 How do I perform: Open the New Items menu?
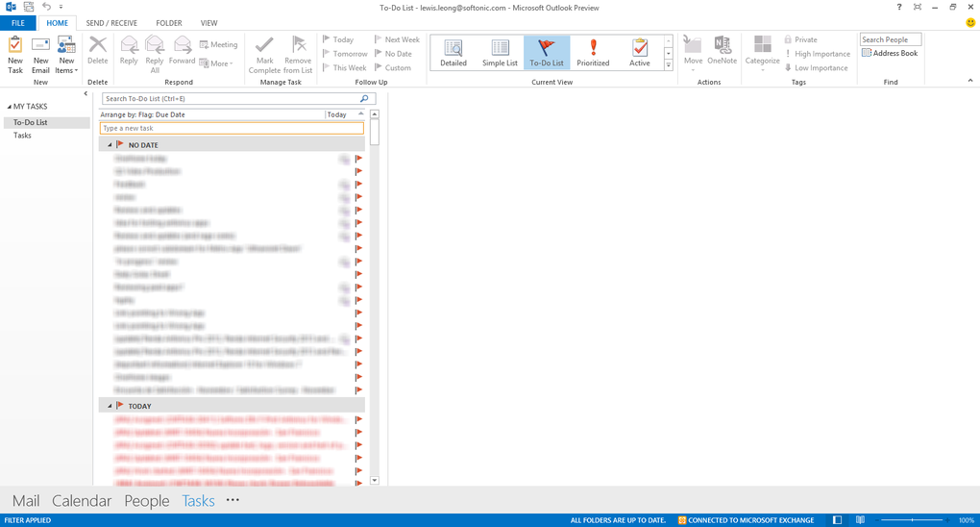(x=66, y=55)
